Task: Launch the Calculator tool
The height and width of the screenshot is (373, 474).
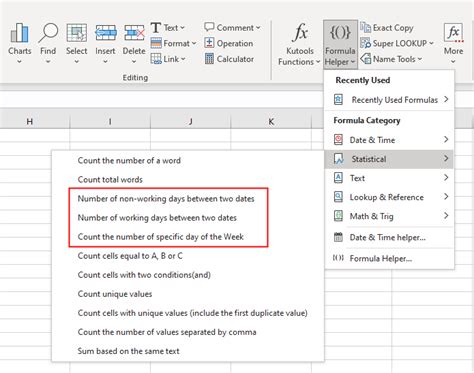Action: click(x=229, y=59)
